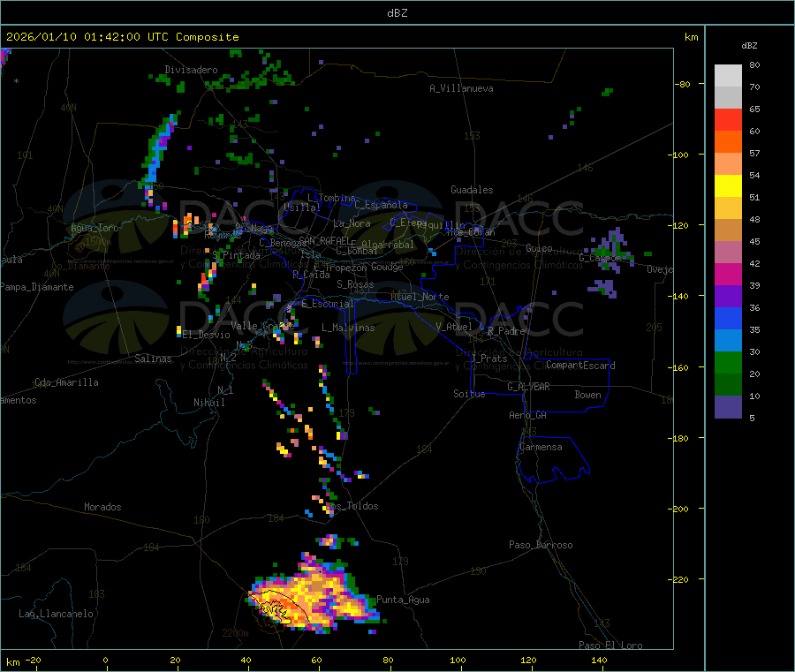Screen dimensions: 795x672
Task: Click the 'Carmensa' map label
Action: pyautogui.click(x=541, y=447)
